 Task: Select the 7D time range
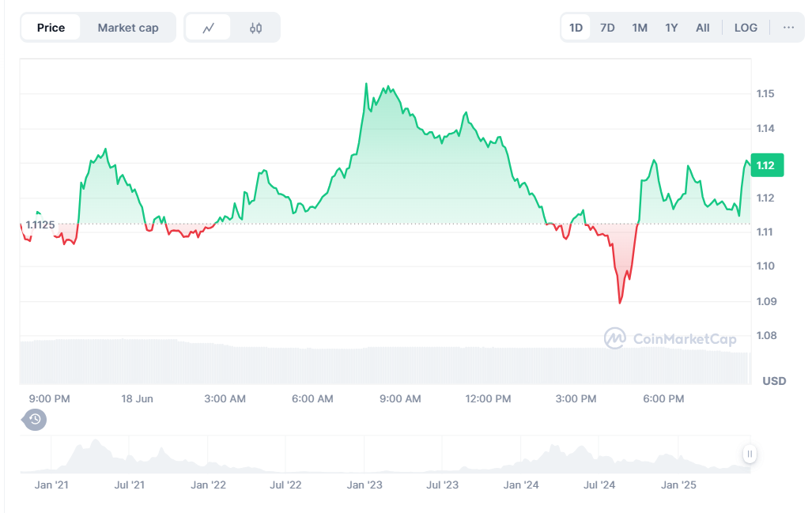pos(607,28)
